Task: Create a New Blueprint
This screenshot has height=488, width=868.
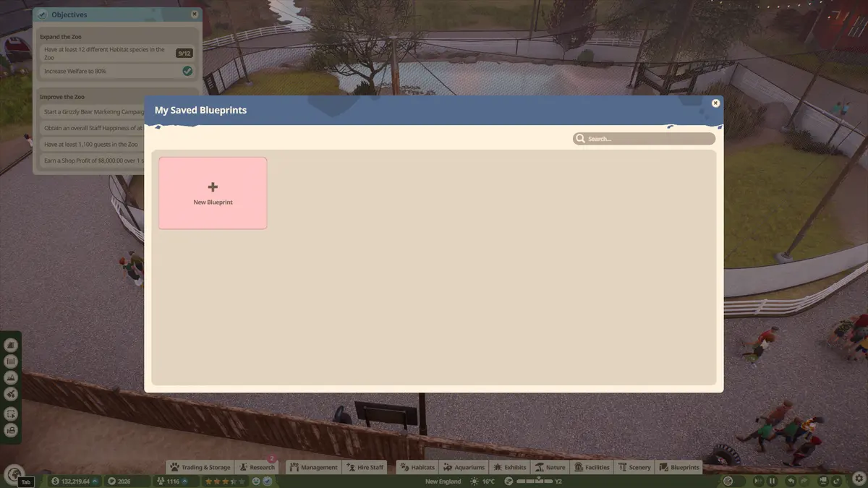Action: coord(213,193)
